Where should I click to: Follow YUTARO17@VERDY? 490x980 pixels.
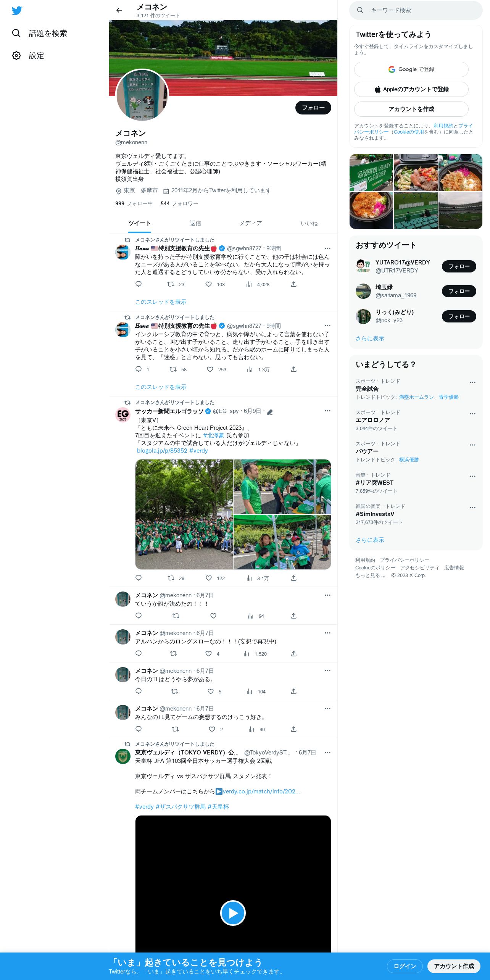pyautogui.click(x=459, y=266)
